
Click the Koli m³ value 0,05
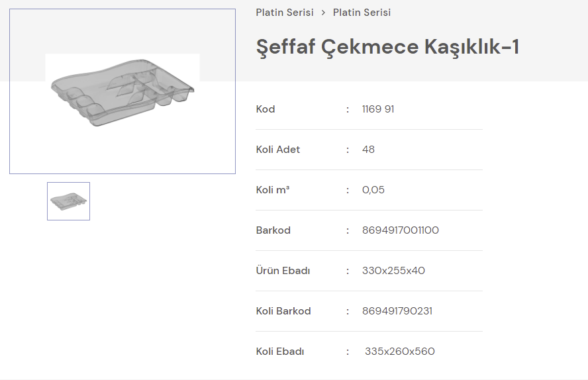click(373, 190)
